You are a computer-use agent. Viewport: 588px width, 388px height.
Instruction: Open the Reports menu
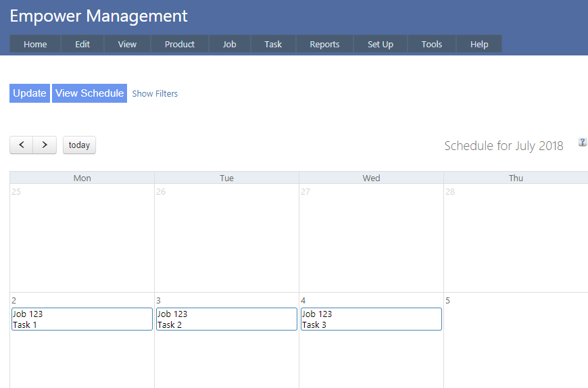(x=324, y=44)
